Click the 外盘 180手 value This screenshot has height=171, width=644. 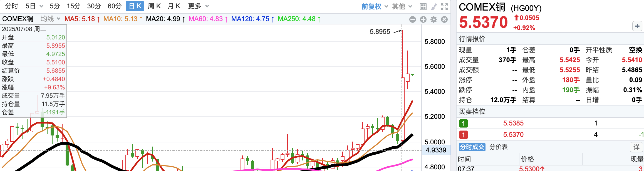[571, 80]
